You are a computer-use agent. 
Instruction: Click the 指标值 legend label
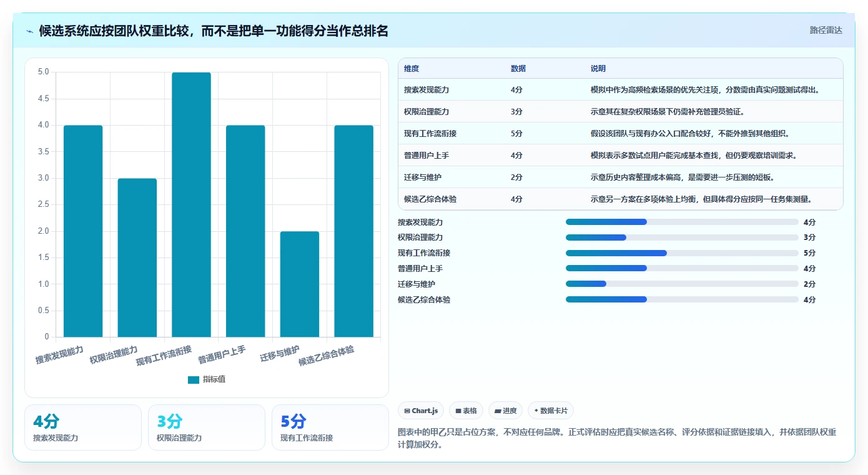[214, 379]
